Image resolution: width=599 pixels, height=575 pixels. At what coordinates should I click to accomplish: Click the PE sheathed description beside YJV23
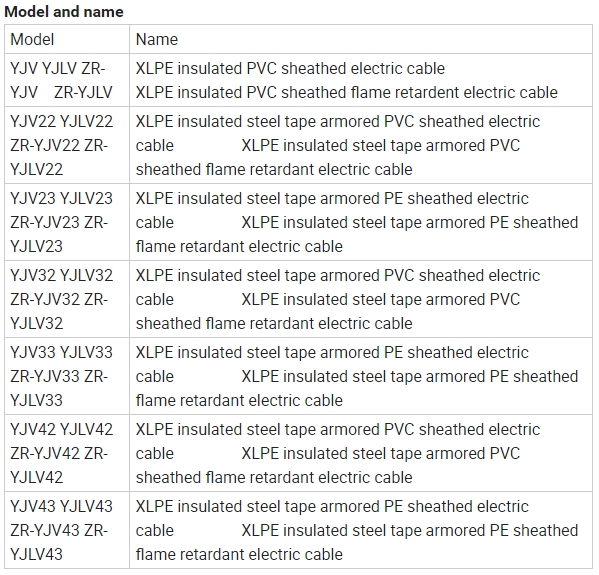click(x=361, y=222)
